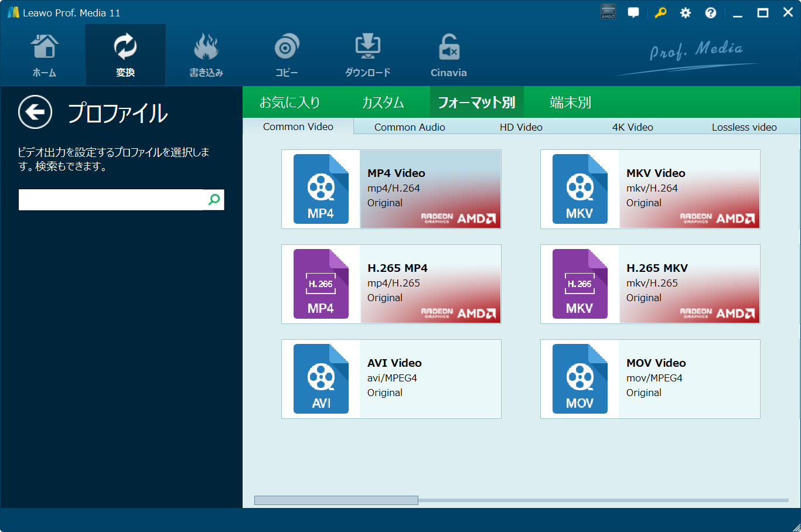The image size is (801, 532).
Task: Choose the MOV Video profile
Action: [x=650, y=379]
